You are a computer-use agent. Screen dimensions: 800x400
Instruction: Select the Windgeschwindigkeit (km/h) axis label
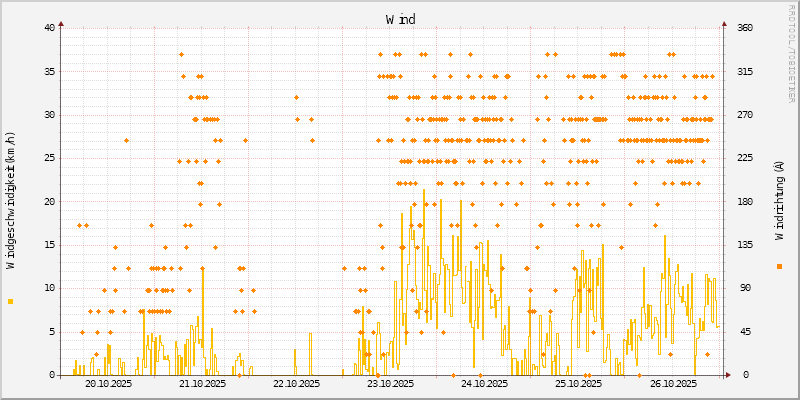(11, 201)
